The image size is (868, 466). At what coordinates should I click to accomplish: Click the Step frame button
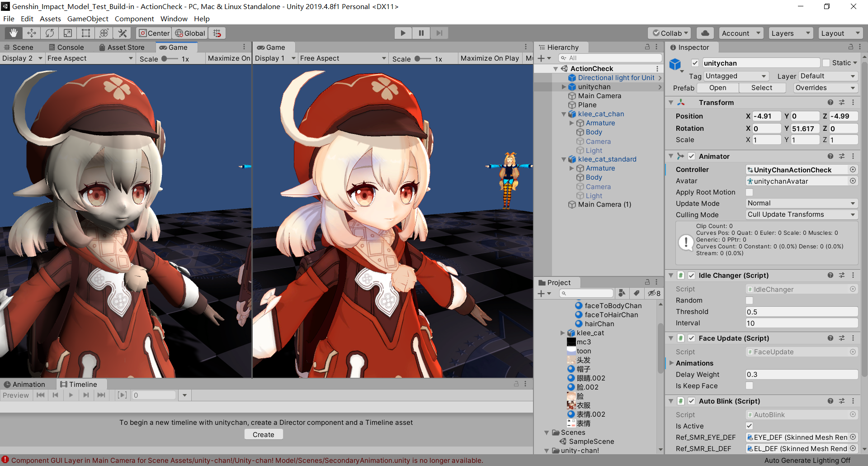coord(439,33)
